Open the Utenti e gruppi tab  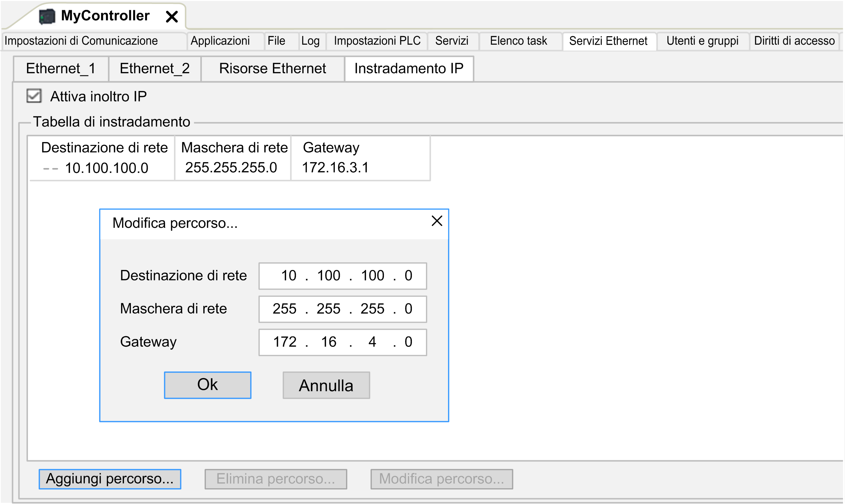[x=702, y=41]
